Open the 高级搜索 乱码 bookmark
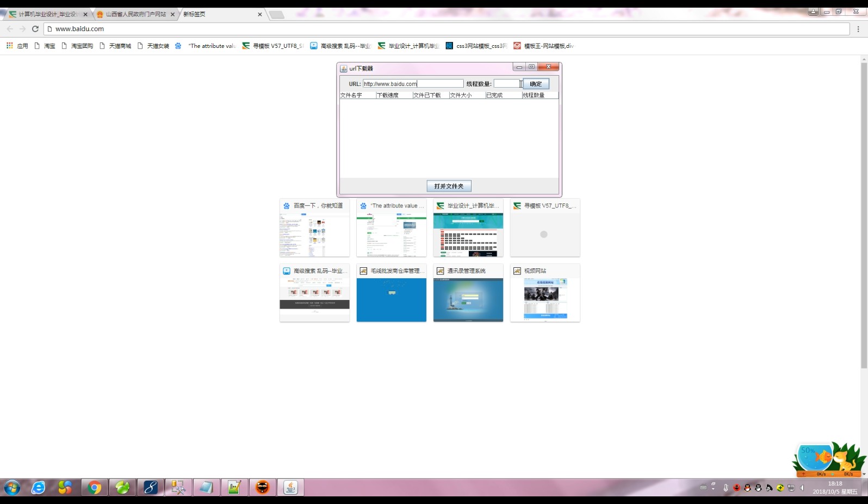Screen dimensions: 868x504 (340, 46)
